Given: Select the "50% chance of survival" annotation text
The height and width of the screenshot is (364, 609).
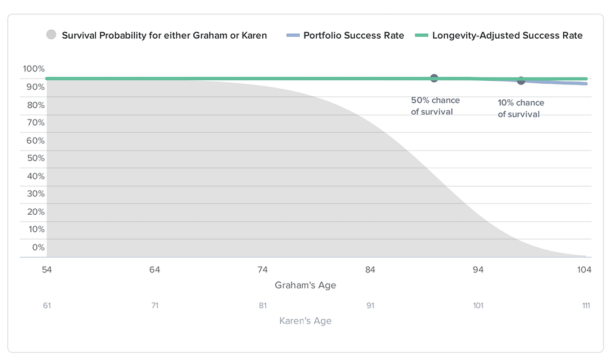Looking at the screenshot, I should point(435,106).
